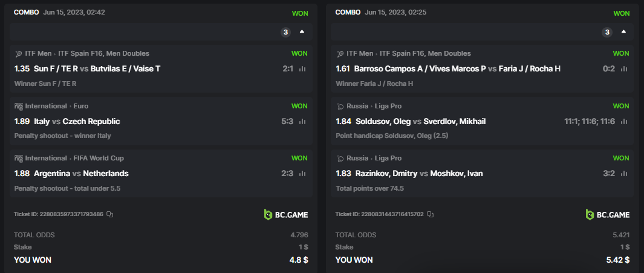Copy ticket ID 2280831443716415702

[x=431, y=214]
